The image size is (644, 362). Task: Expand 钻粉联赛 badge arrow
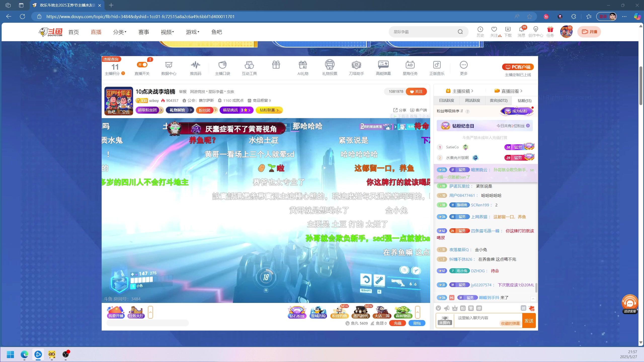tap(278, 110)
